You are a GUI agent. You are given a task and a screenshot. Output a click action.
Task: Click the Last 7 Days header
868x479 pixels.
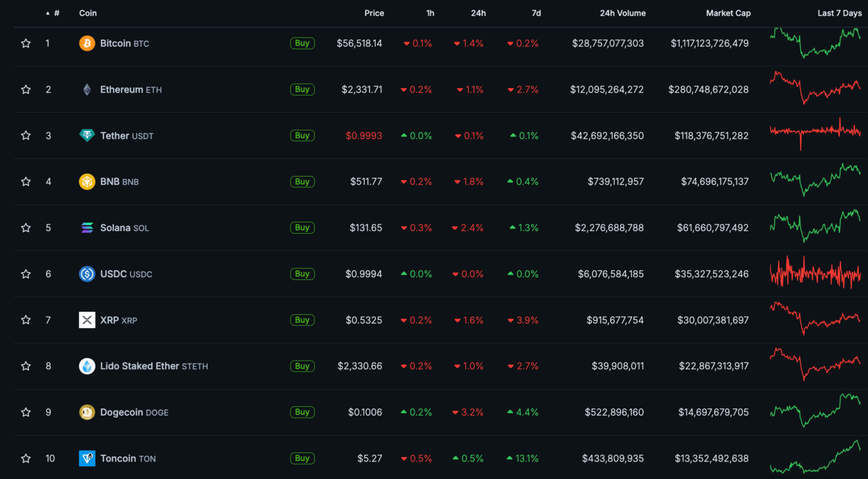pos(839,13)
